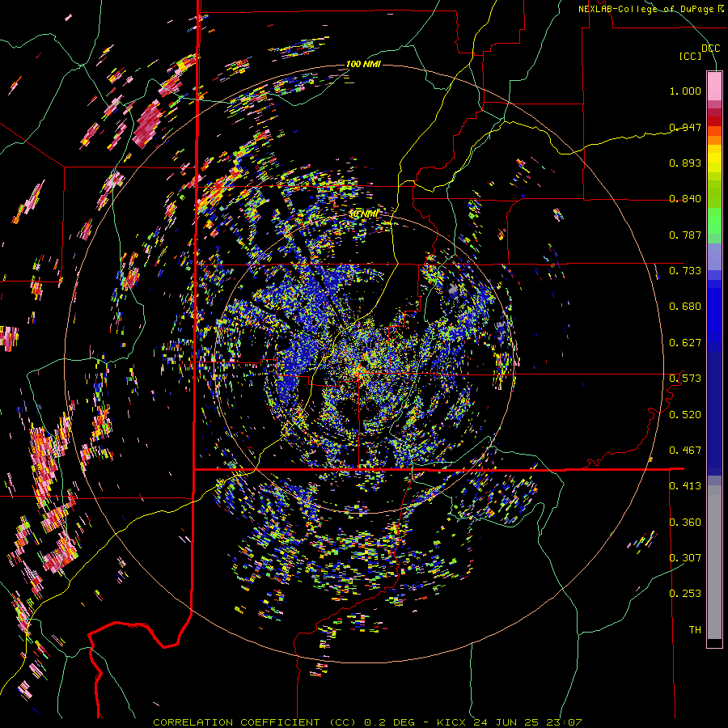Click the CORRELATION COEFFICIENT (CC) caption text
Image resolution: width=728 pixels, height=728 pixels.
pos(255,722)
